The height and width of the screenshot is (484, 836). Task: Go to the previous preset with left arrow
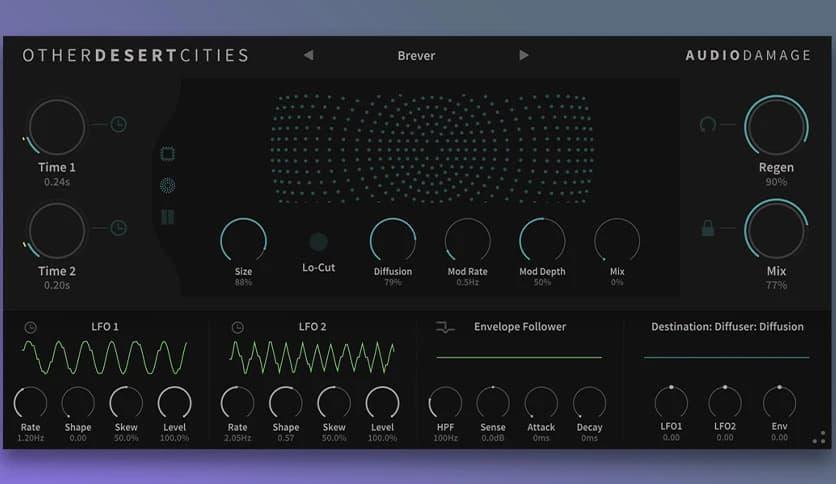pos(308,55)
